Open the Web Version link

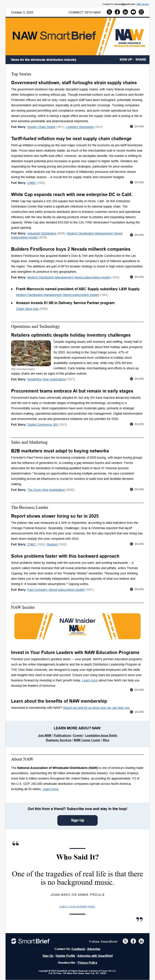(143, 4)
